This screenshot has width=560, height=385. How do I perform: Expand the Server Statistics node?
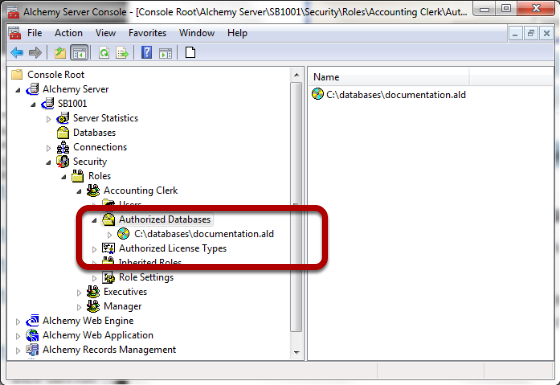pos(49,119)
